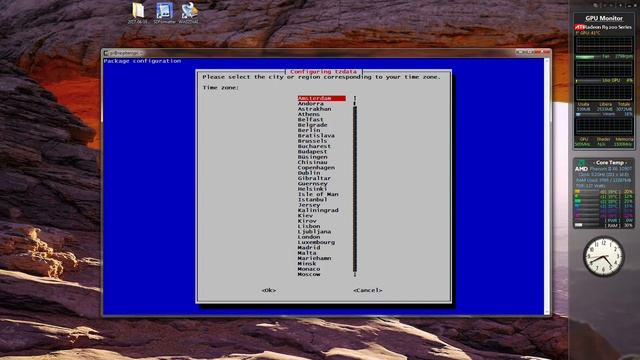Pick the Chisinau entry
This screenshot has height=360, width=640.
point(312,162)
